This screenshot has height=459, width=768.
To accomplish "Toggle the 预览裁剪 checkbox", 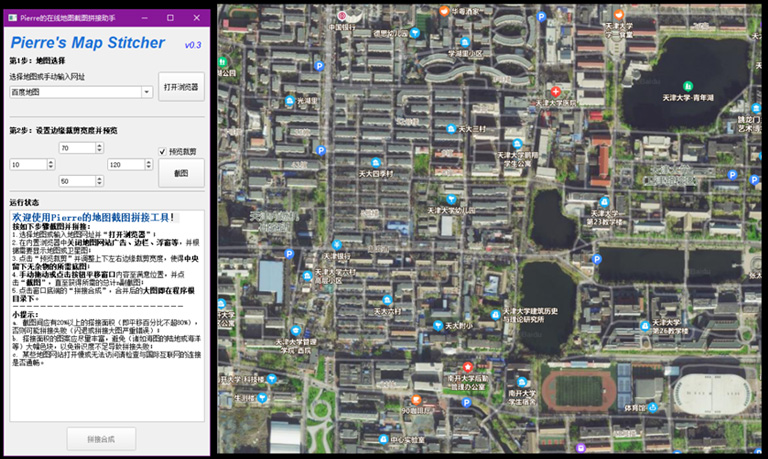I will [163, 151].
